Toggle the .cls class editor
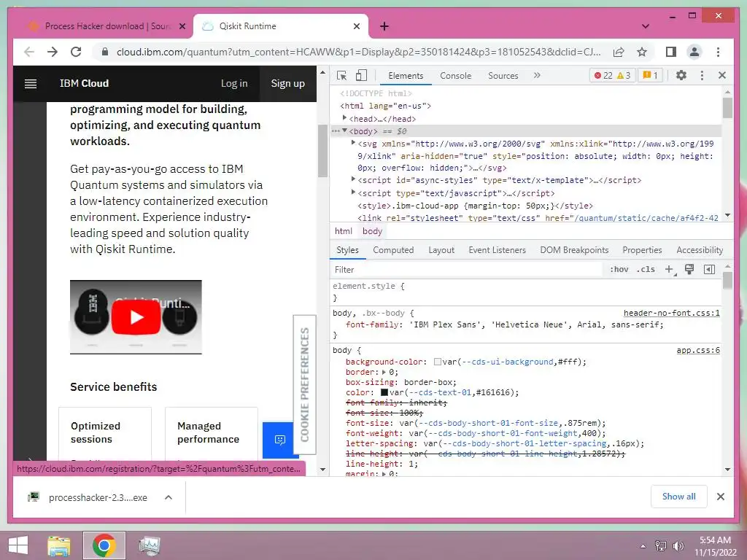Screen dimensions: 747x560 point(646,270)
